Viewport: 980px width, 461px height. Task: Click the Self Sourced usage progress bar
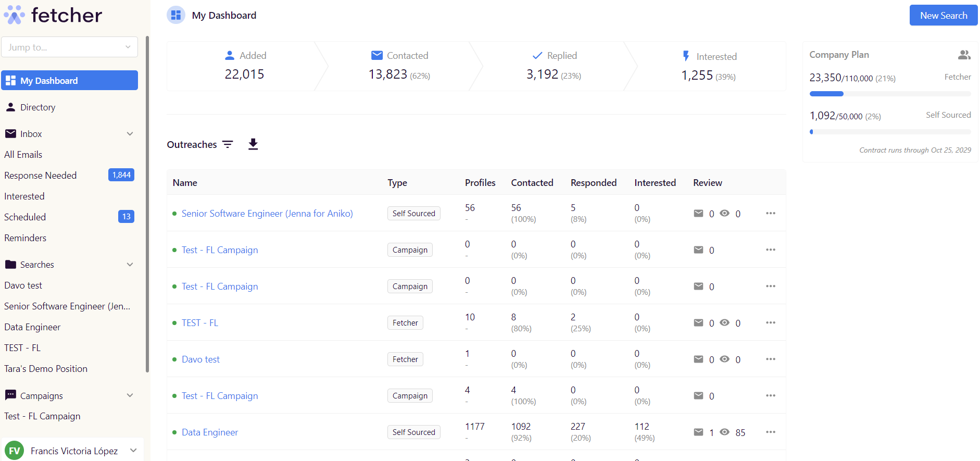[890, 132]
